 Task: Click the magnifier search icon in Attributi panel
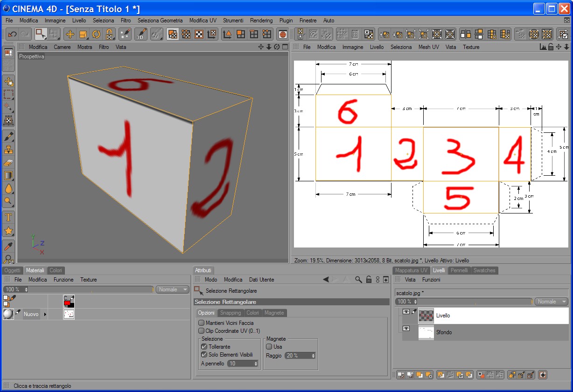point(358,280)
